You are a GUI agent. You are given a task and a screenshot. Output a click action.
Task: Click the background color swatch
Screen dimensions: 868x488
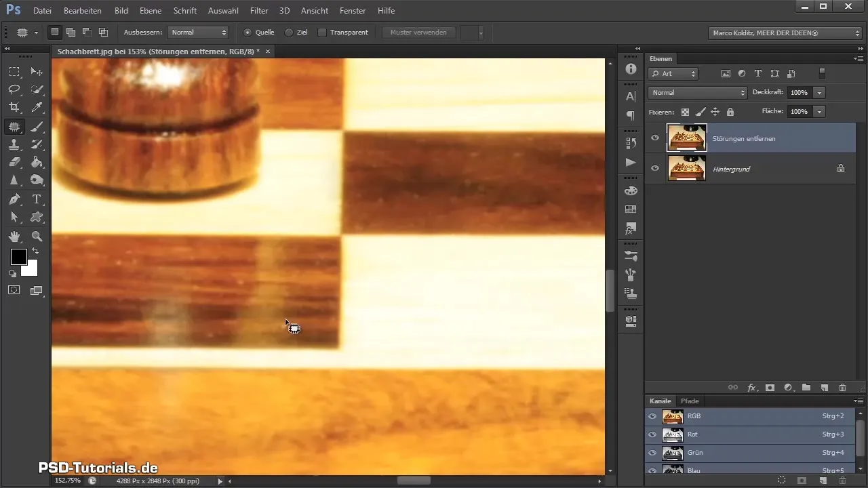pyautogui.click(x=32, y=270)
